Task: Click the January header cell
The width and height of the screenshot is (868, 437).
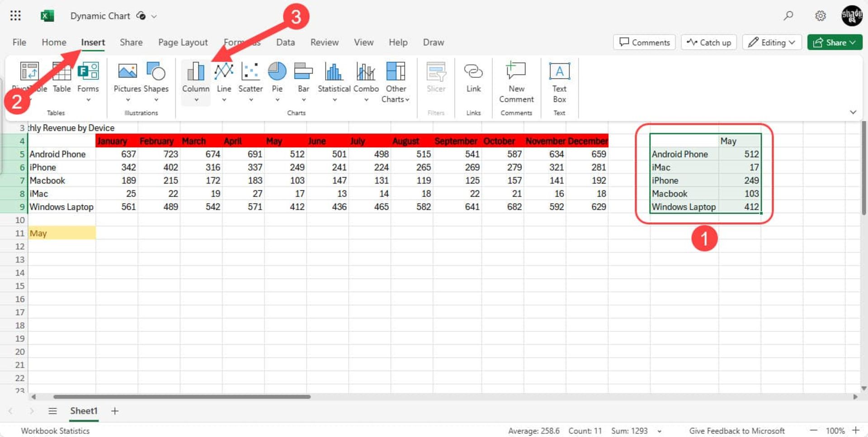Action: [x=117, y=141]
